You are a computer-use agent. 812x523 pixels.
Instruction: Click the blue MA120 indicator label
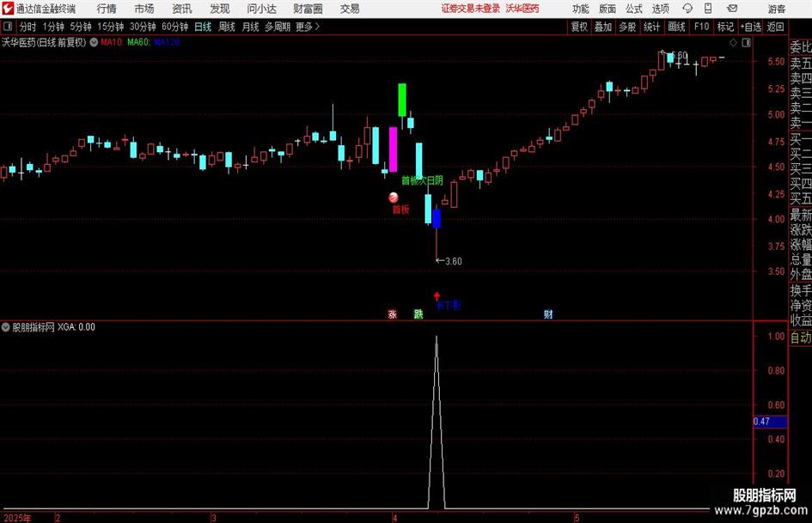[x=168, y=42]
